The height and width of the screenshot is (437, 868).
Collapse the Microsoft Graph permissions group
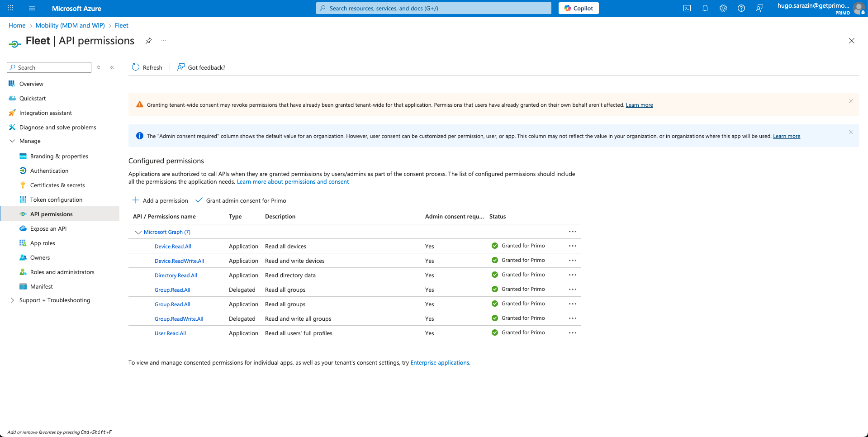pyautogui.click(x=138, y=232)
